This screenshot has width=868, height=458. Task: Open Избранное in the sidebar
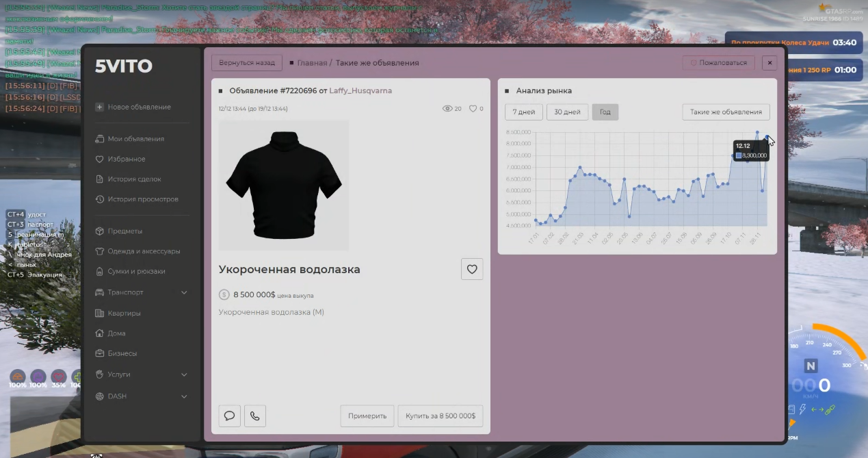pos(127,159)
